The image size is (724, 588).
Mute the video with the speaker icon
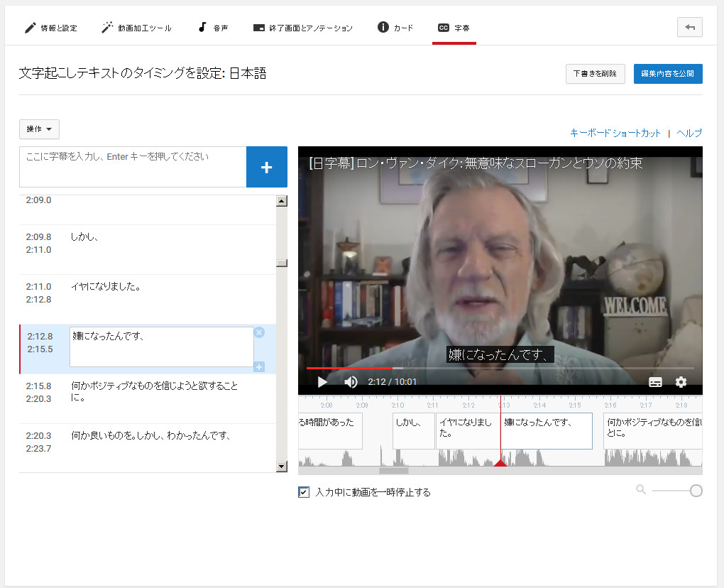point(351,382)
